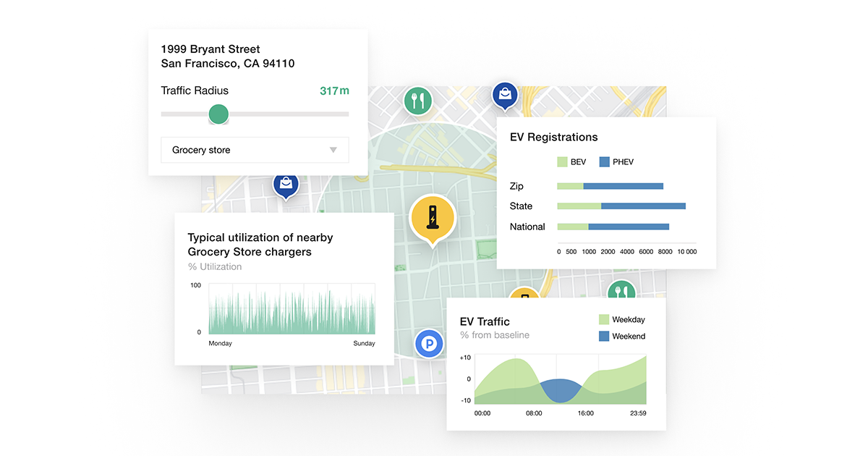This screenshot has height=456, width=868.
Task: Click the 1999 Bryant Street address text
Action: (x=210, y=49)
